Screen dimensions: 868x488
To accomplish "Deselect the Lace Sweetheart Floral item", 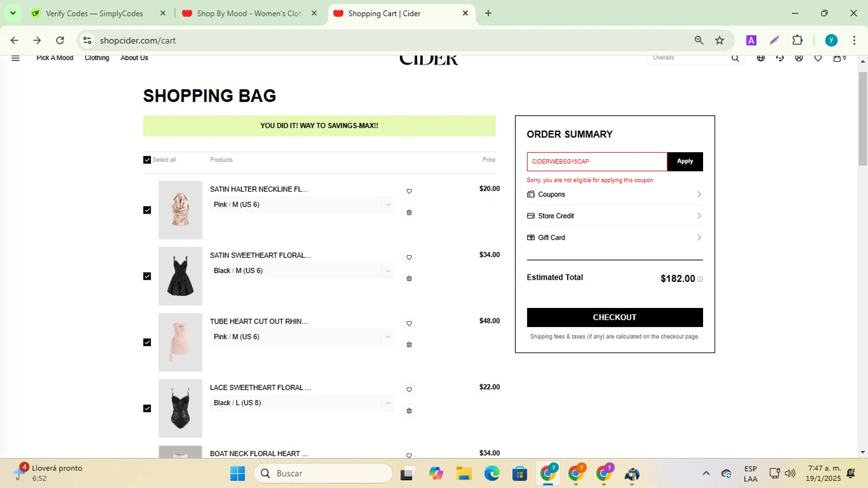I will click(147, 408).
